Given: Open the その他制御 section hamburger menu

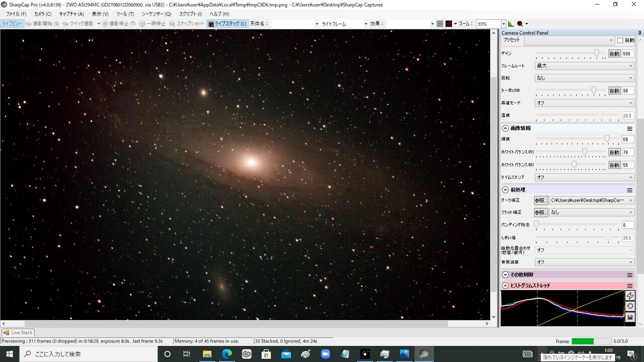Looking at the screenshot, I should coord(629,275).
